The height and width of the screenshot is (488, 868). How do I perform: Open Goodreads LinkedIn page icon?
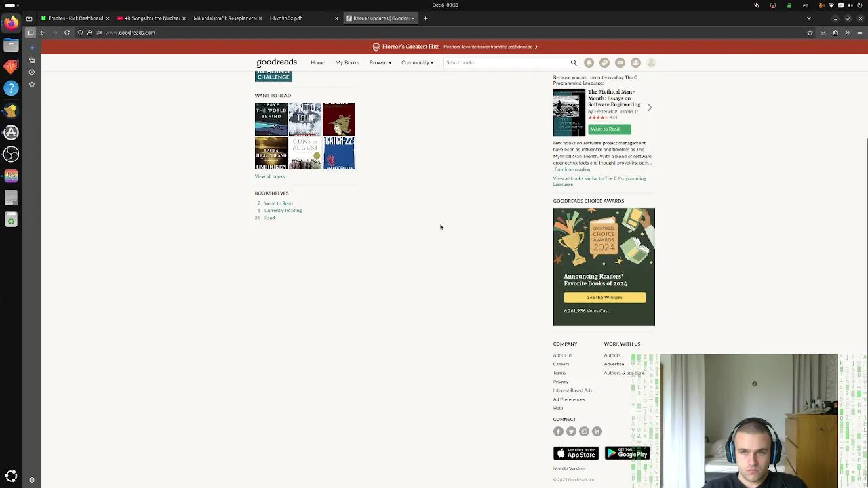coord(597,431)
